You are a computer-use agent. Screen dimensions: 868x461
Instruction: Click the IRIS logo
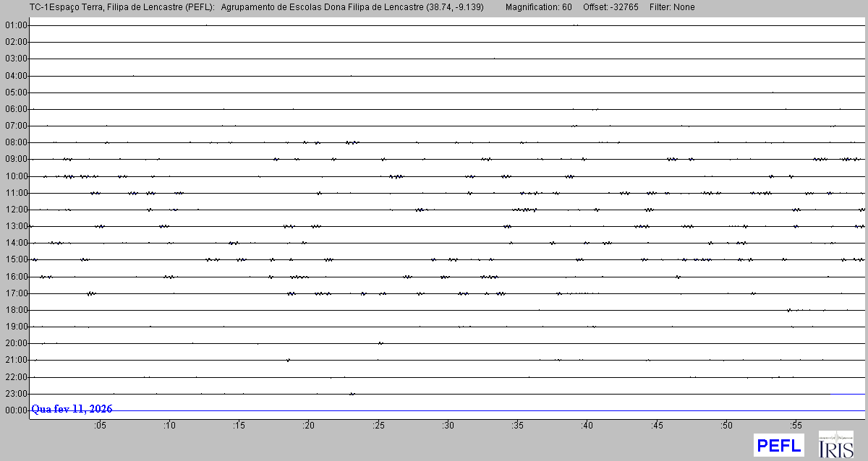point(835,444)
